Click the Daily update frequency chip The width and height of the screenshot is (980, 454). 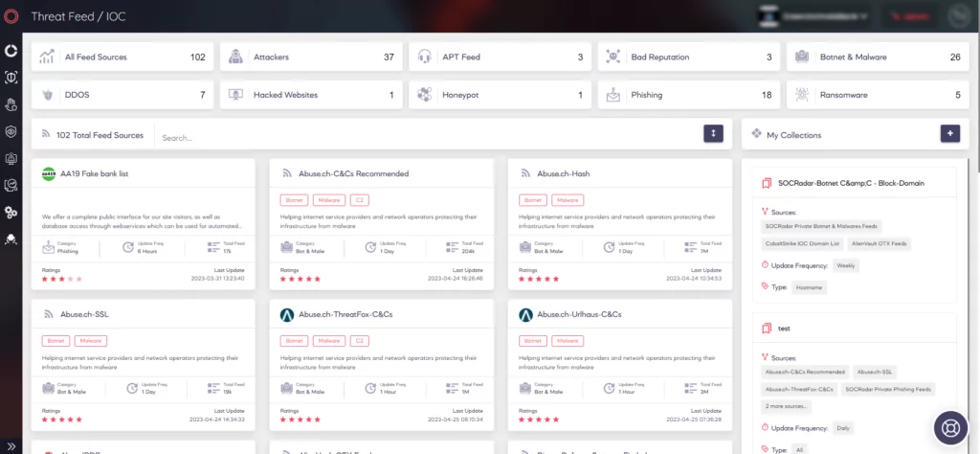coord(842,428)
